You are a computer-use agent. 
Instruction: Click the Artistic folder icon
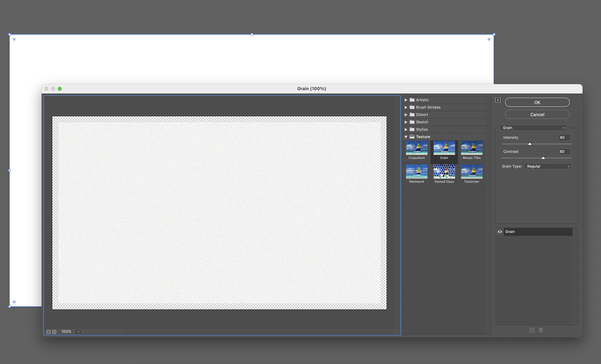(x=412, y=100)
